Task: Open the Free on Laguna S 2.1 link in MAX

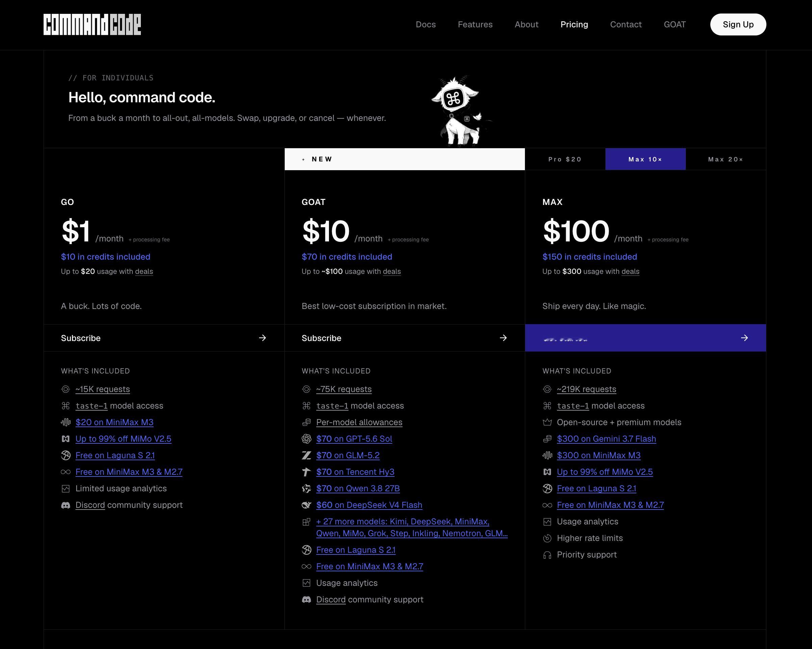Action: tap(597, 489)
